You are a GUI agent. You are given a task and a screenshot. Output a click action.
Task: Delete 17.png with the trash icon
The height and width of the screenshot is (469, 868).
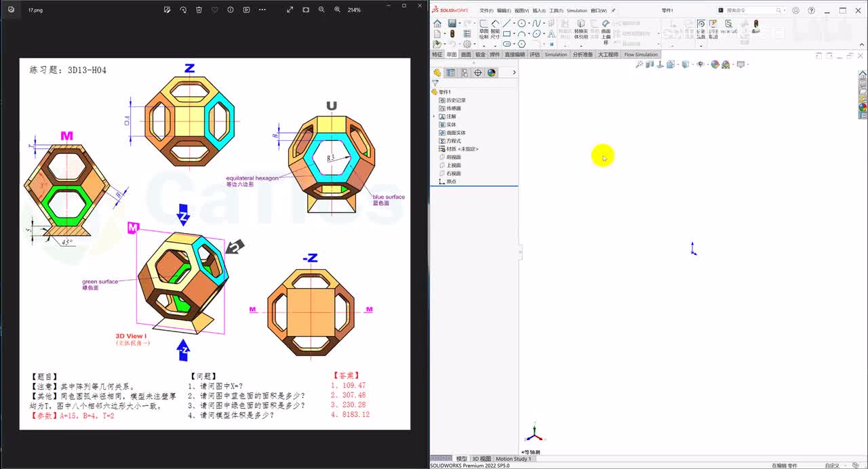coord(199,10)
